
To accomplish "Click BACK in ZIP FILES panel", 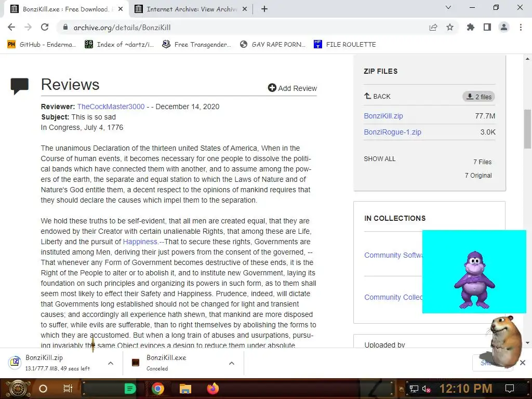I will pos(377,96).
